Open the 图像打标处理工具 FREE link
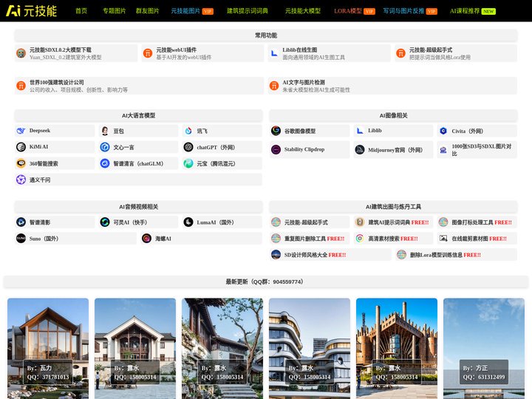 [477, 222]
